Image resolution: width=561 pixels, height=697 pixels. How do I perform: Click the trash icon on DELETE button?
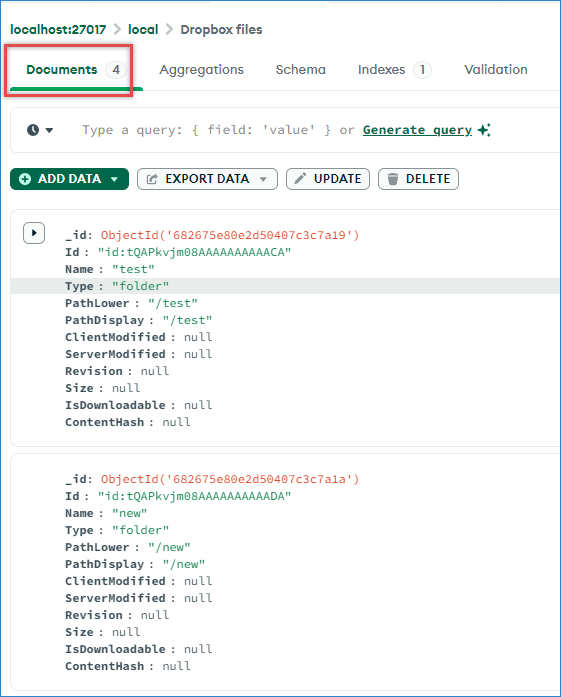tap(393, 179)
